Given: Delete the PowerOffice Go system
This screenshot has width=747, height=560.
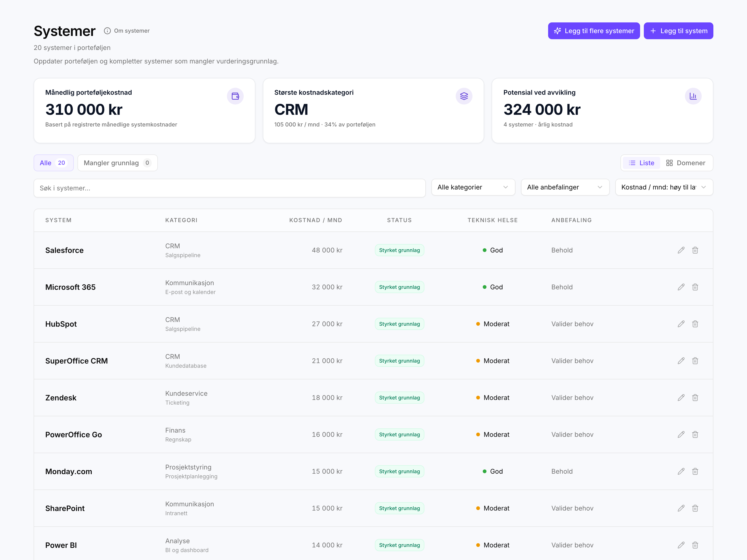Looking at the screenshot, I should coord(695,434).
